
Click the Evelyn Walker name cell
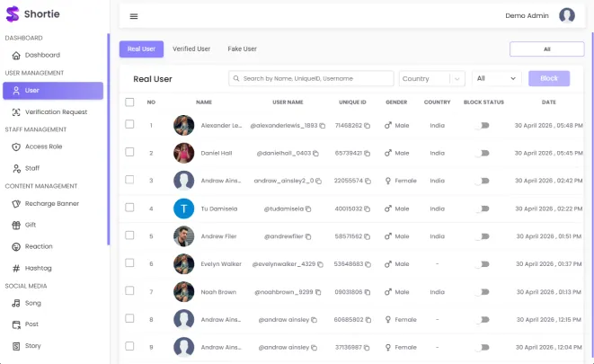tap(221, 264)
